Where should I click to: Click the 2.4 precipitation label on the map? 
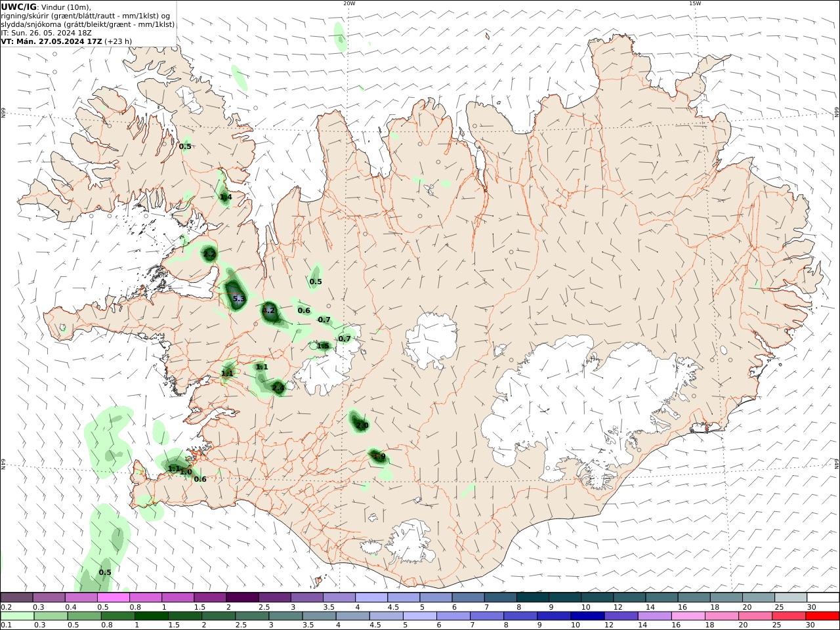(x=278, y=388)
